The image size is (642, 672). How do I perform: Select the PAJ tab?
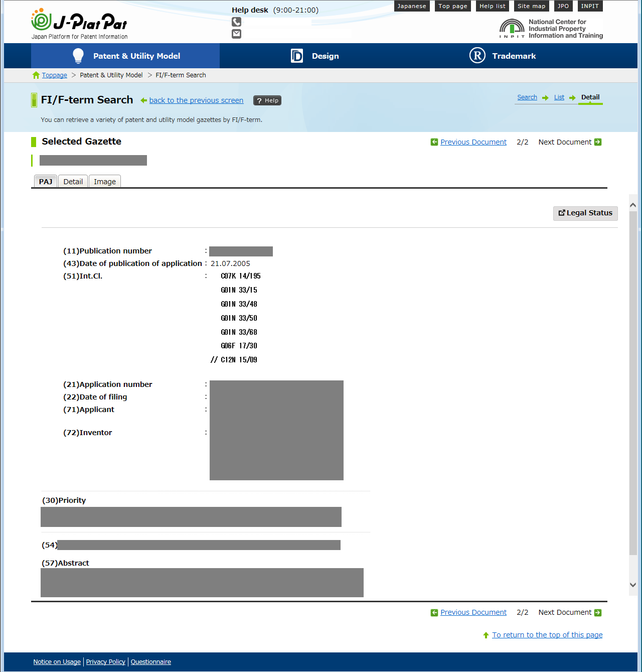pyautogui.click(x=46, y=182)
